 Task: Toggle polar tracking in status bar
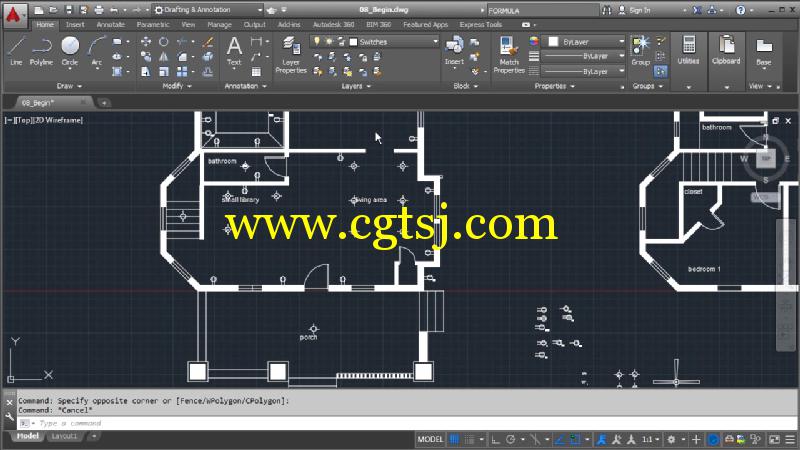click(x=511, y=439)
